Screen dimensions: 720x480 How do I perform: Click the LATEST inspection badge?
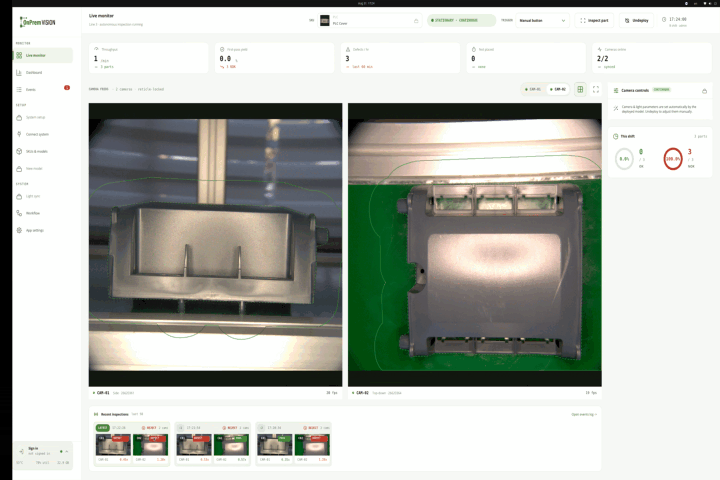[x=102, y=428]
